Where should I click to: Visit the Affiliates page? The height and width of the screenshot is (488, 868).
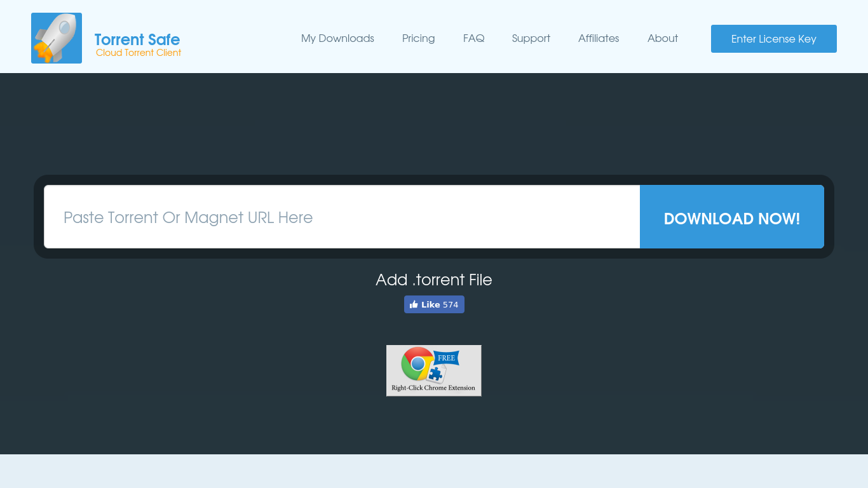pyautogui.click(x=599, y=38)
